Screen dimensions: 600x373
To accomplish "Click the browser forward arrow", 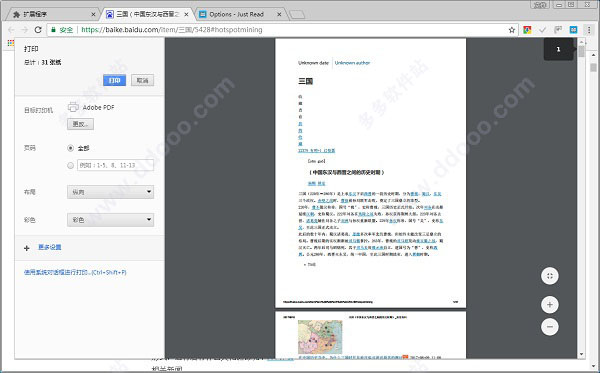I will click(x=24, y=29).
